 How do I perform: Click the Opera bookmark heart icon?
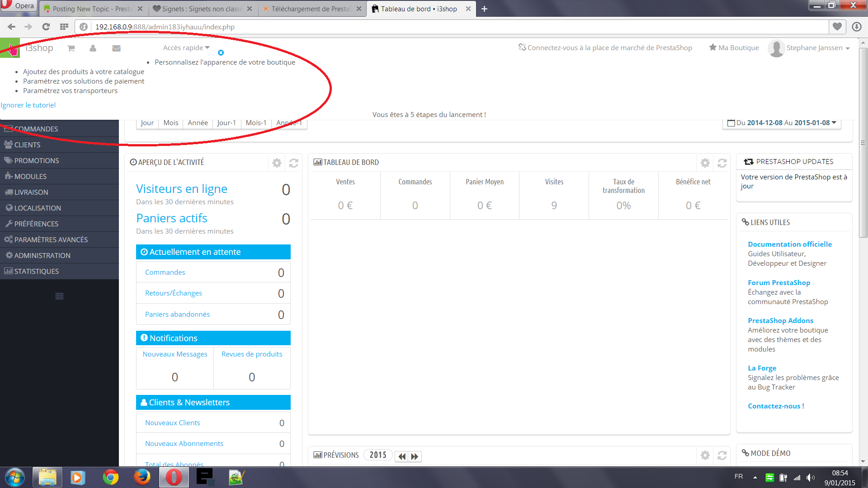837,27
